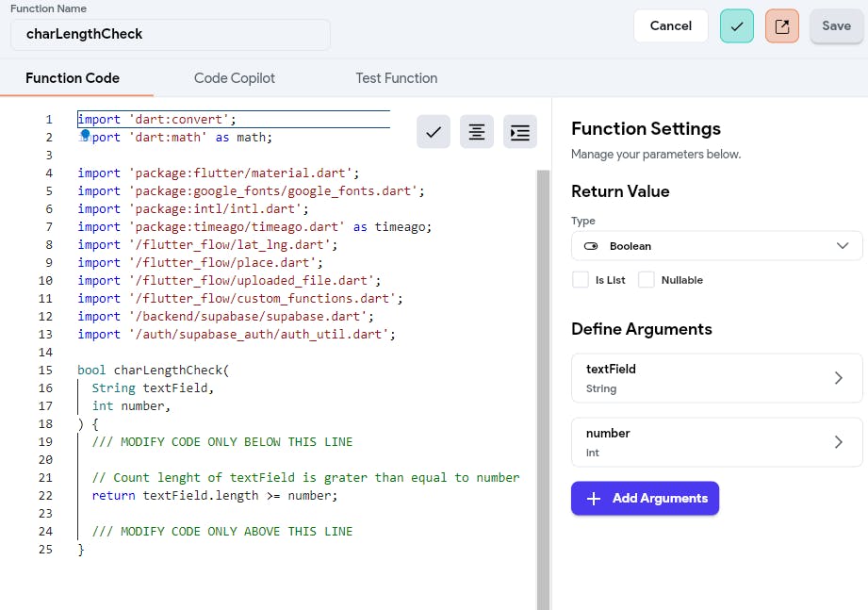
Task: Click the Boolean toggle type icon
Action: pyautogui.click(x=591, y=246)
